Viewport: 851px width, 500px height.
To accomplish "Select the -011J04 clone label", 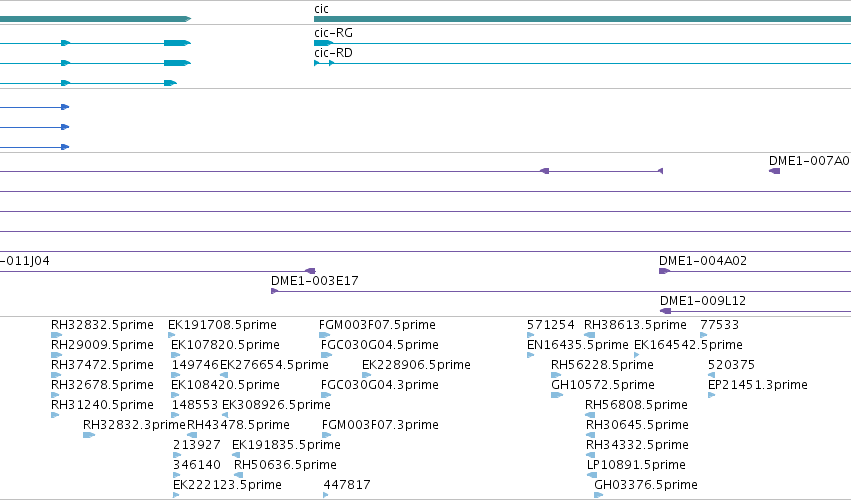I will (x=25, y=261).
